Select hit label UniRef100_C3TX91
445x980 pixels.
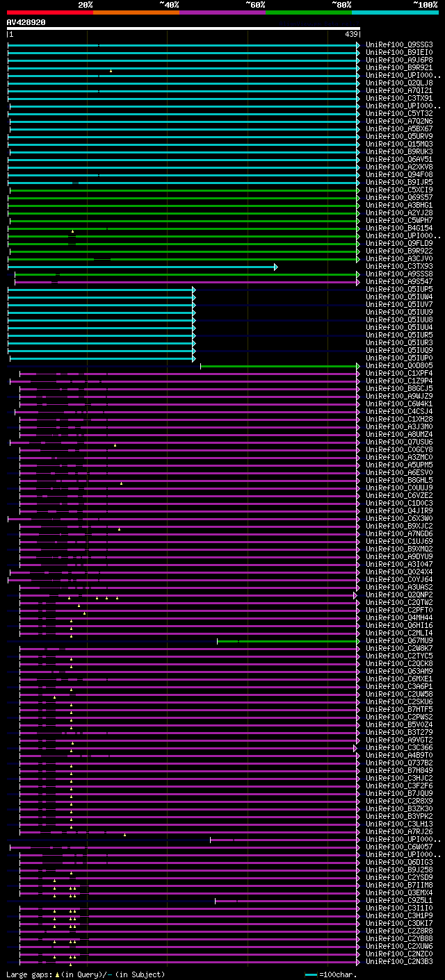(399, 99)
